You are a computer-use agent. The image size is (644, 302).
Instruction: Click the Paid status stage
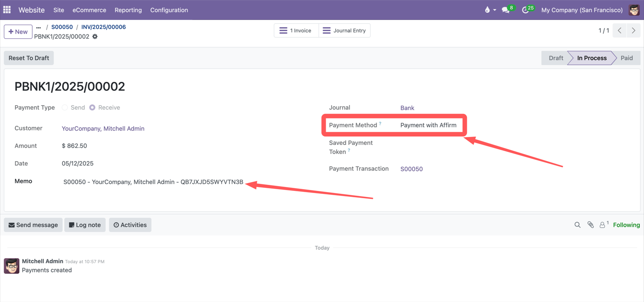(x=627, y=58)
